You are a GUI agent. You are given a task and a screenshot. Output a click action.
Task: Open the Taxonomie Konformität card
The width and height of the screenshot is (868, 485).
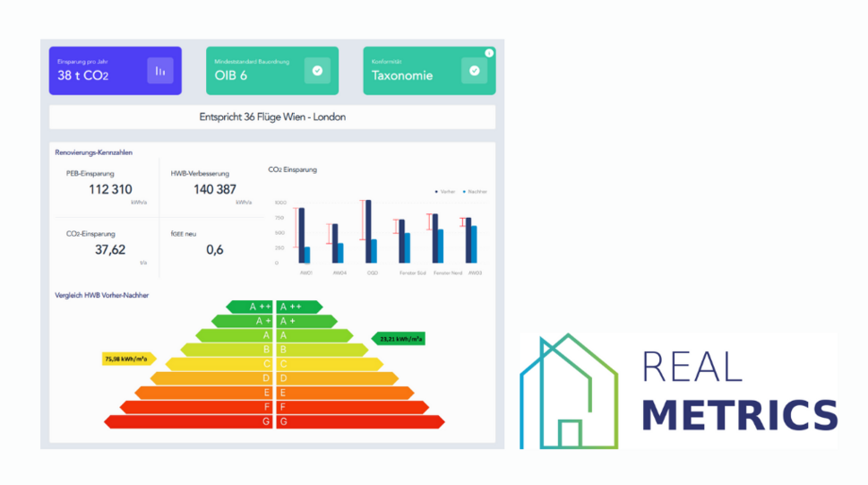pos(429,71)
